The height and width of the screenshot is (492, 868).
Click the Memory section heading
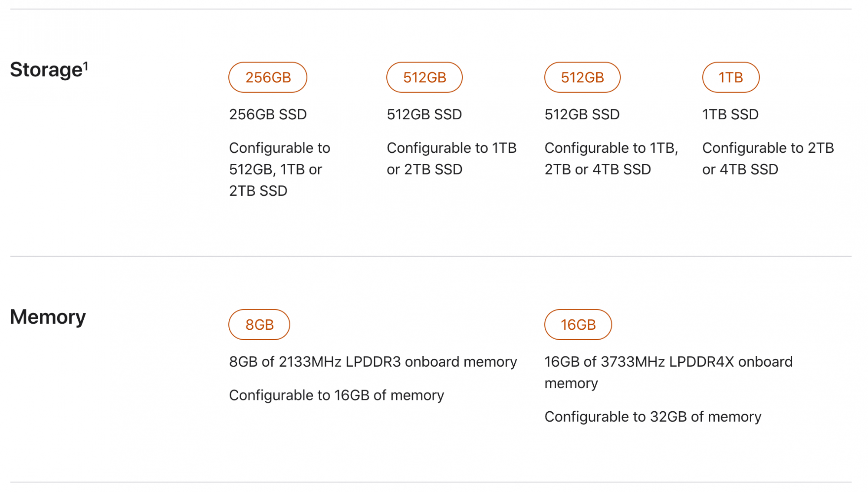tap(48, 317)
